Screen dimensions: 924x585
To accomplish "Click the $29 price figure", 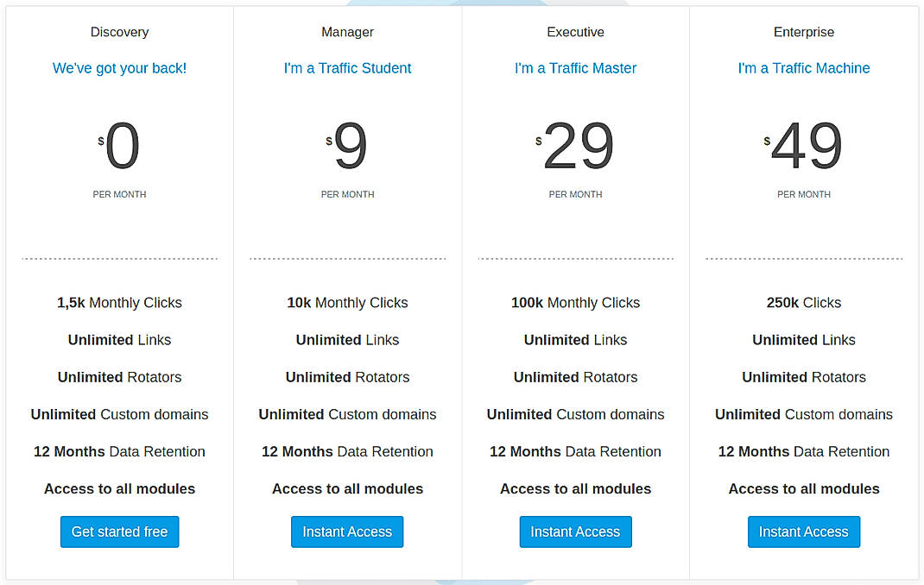I will coord(575,145).
